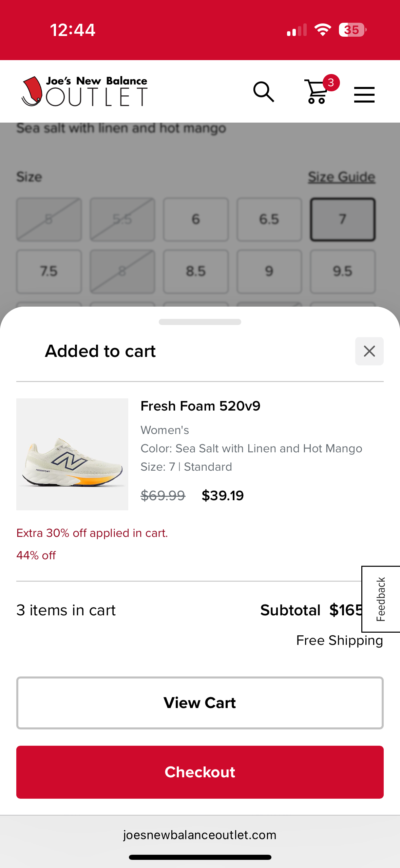Screen dimensions: 400x868
Task: Tap the Fresh Foam 520v9 shoe thumbnail
Action: tap(72, 454)
